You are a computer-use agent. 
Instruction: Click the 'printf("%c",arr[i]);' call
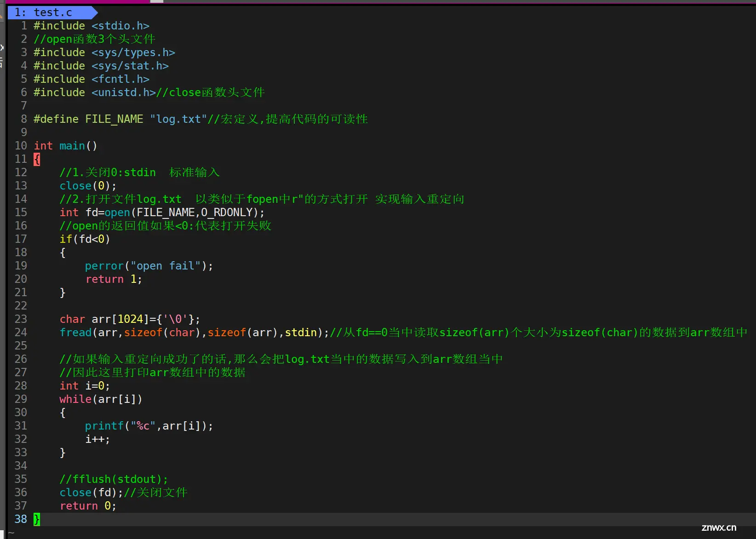click(x=149, y=426)
